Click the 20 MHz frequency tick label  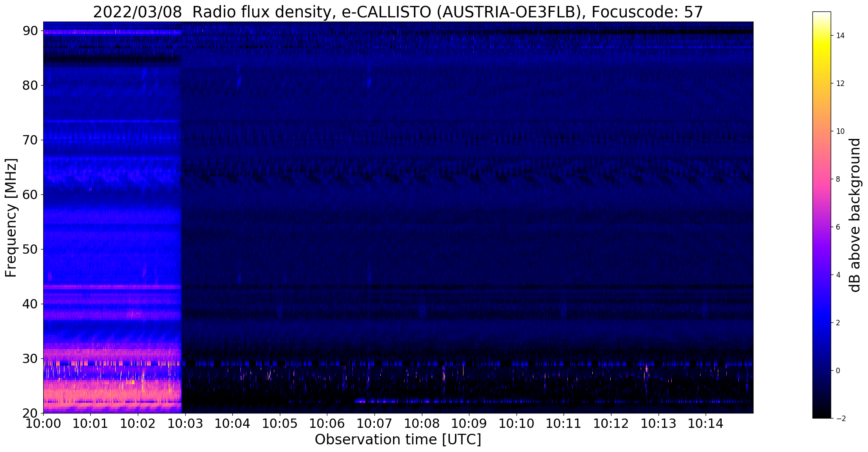point(31,413)
